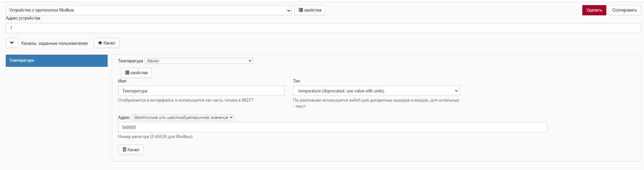The image size is (644, 170).
Task: Focus the Адрес устройства field containing 1
Action: (323, 28)
